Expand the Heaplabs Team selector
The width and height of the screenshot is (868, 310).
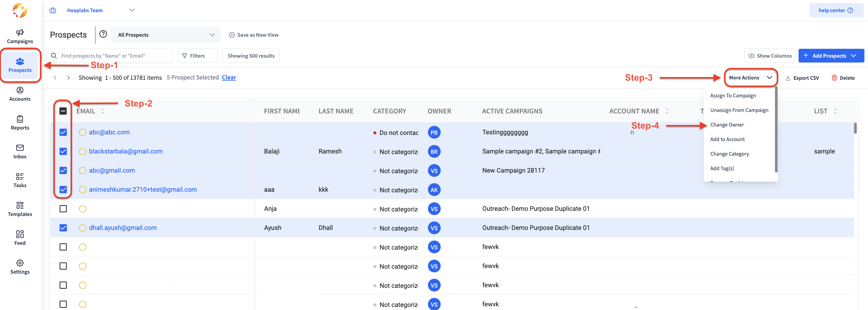132,10
